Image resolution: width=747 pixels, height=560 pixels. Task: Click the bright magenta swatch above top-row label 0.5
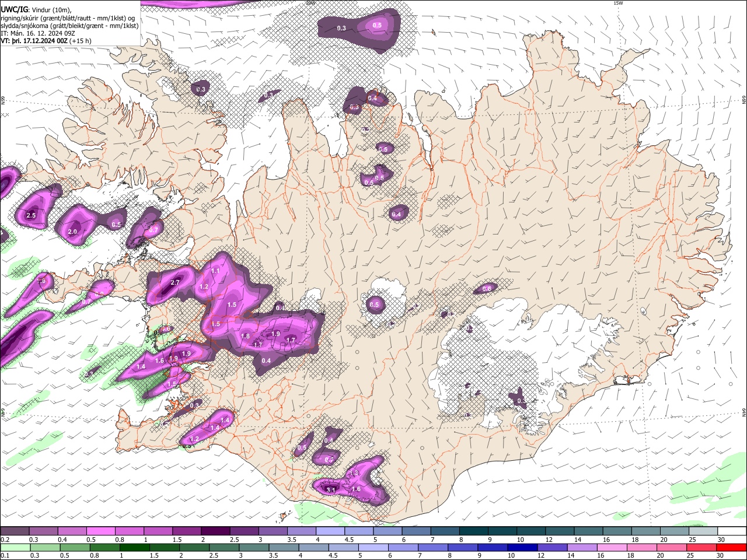pyautogui.click(x=100, y=531)
